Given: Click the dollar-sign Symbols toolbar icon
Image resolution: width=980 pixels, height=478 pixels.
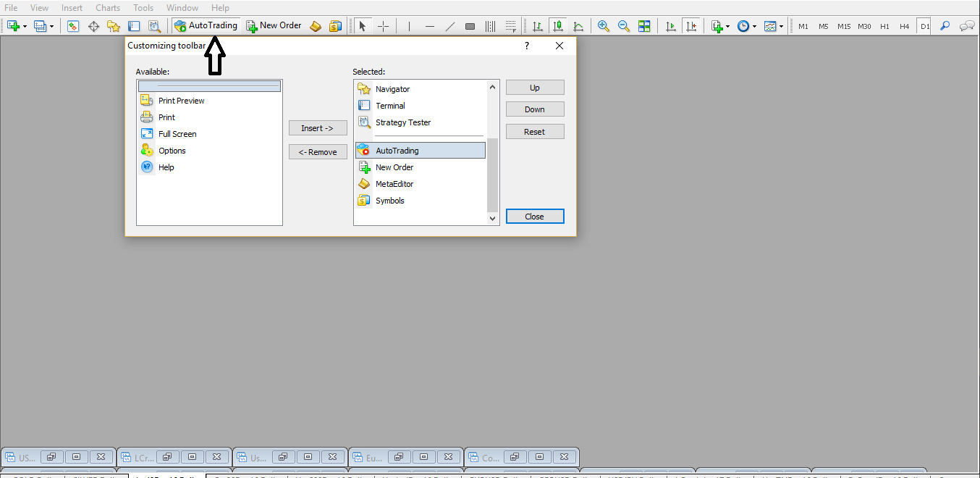Looking at the screenshot, I should pyautogui.click(x=335, y=26).
